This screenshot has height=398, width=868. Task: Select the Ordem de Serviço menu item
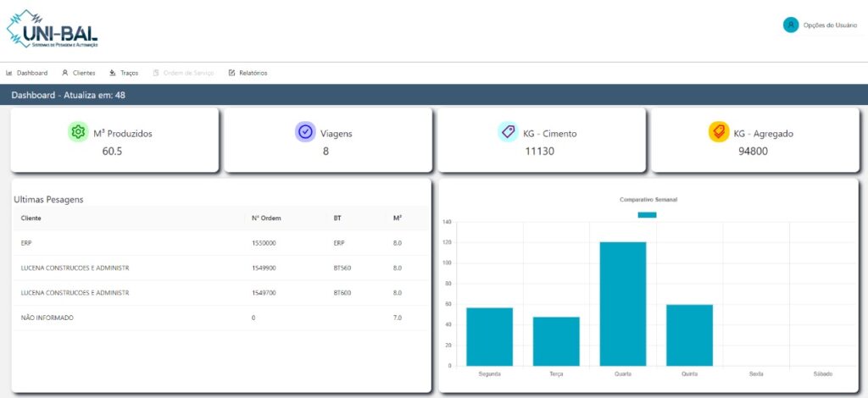click(188, 73)
